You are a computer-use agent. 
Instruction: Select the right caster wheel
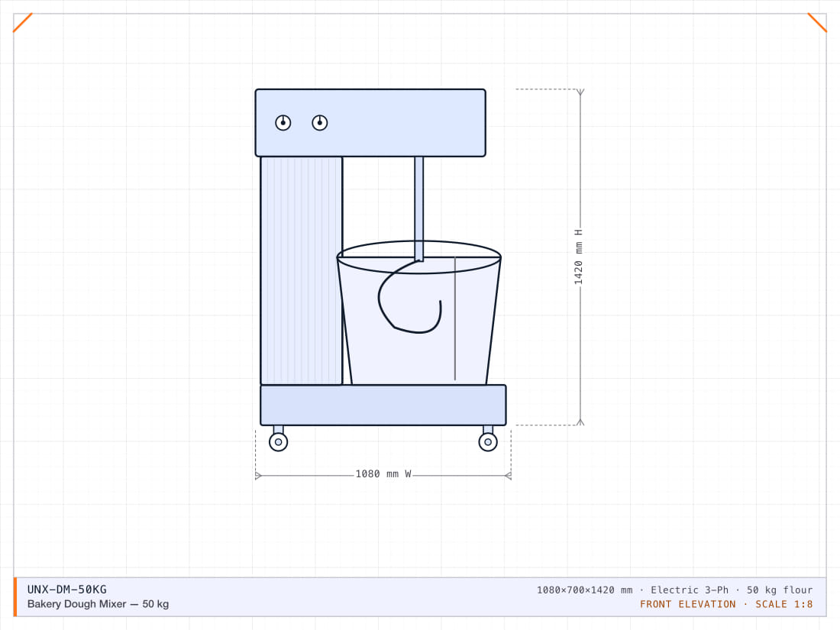click(488, 442)
